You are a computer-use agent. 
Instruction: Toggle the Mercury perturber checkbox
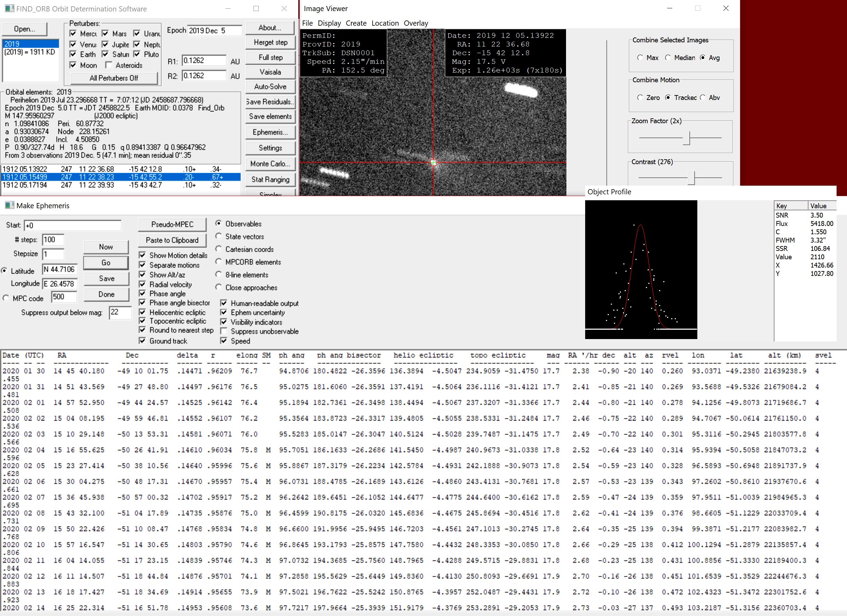73,34
